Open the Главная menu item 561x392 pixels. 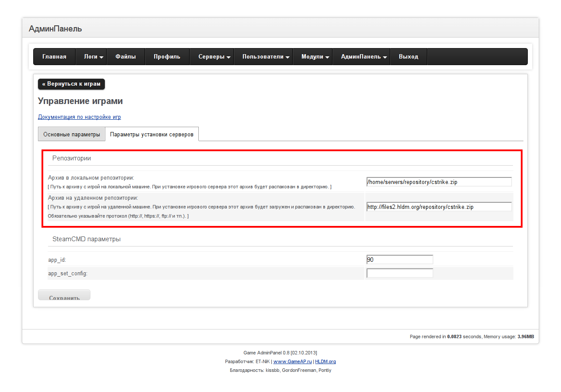pyautogui.click(x=54, y=57)
